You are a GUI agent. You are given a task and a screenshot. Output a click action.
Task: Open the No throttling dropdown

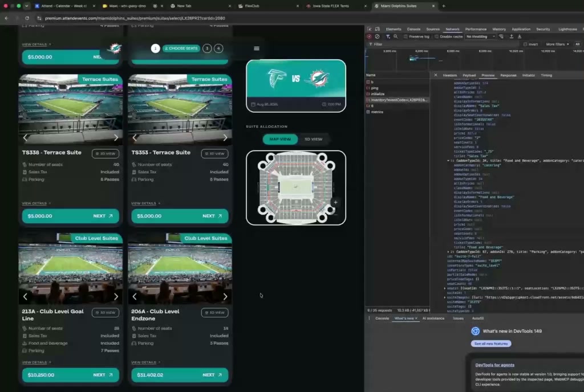[480, 36]
